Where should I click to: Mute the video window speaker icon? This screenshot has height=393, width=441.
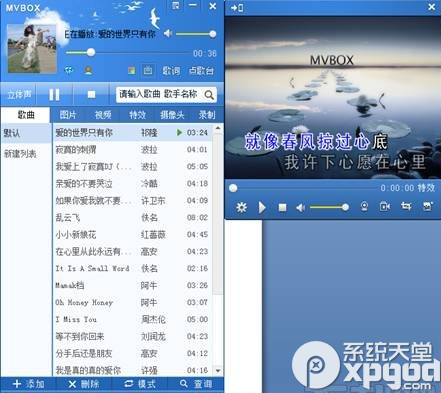point(300,208)
